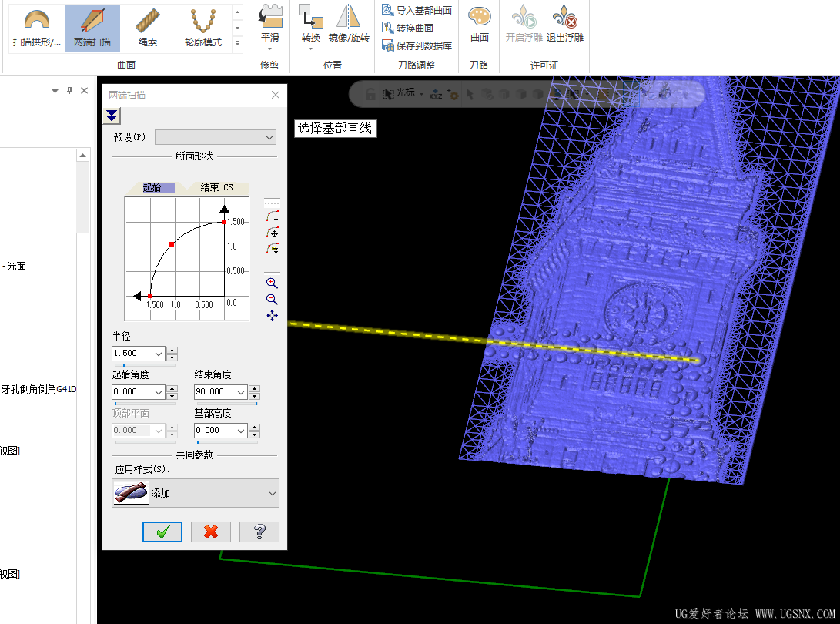Screen dimensions: 840x624
Task: Click add curve point icon
Action: pos(272,233)
